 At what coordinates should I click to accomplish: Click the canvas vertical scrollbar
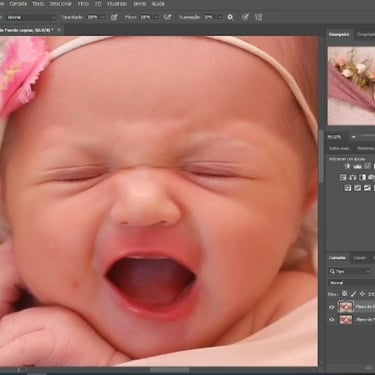(x=321, y=157)
